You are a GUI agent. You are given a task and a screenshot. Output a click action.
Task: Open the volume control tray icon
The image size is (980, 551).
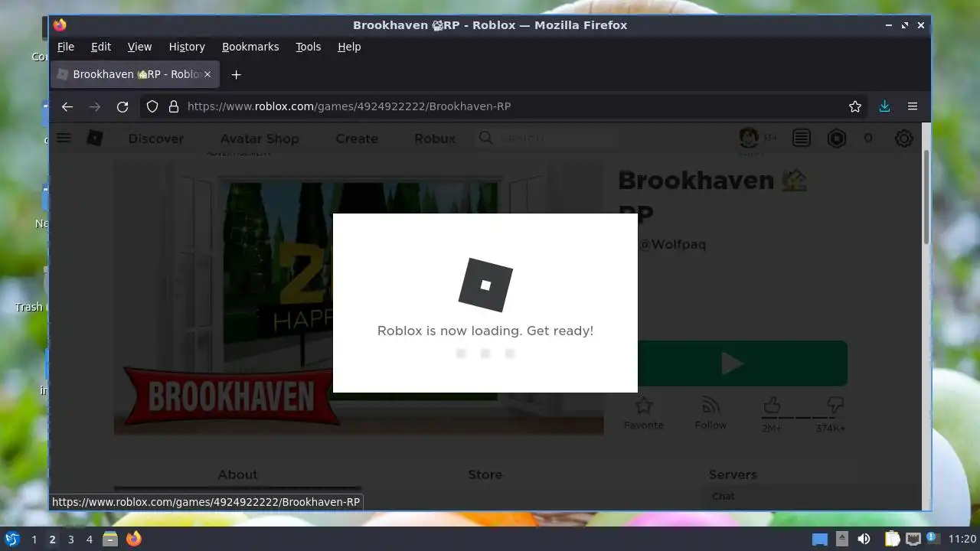tap(864, 539)
